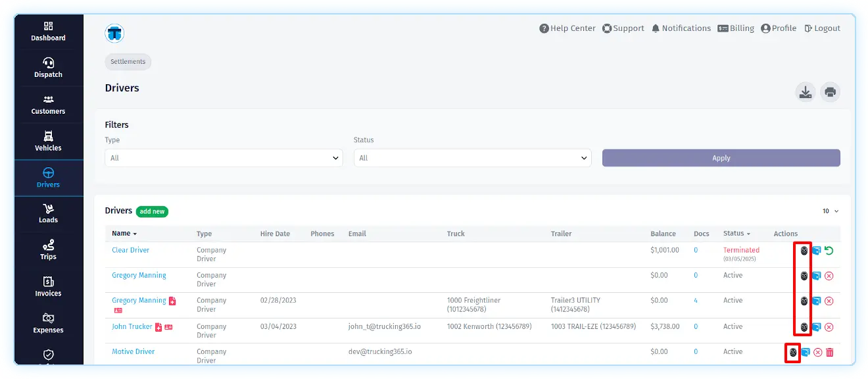Image resolution: width=868 pixels, height=379 pixels.
Task: Click the terminate icon for John Trucker
Action: point(829,327)
